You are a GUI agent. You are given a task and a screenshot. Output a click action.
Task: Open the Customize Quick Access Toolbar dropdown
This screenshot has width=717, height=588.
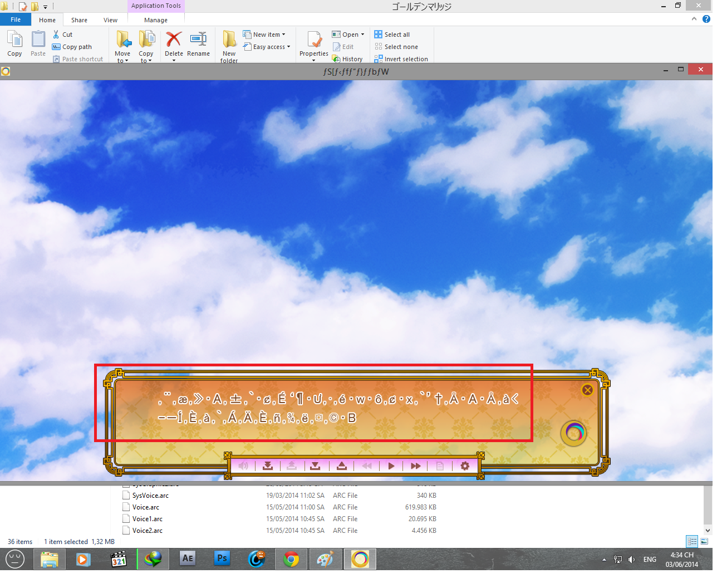pos(45,7)
